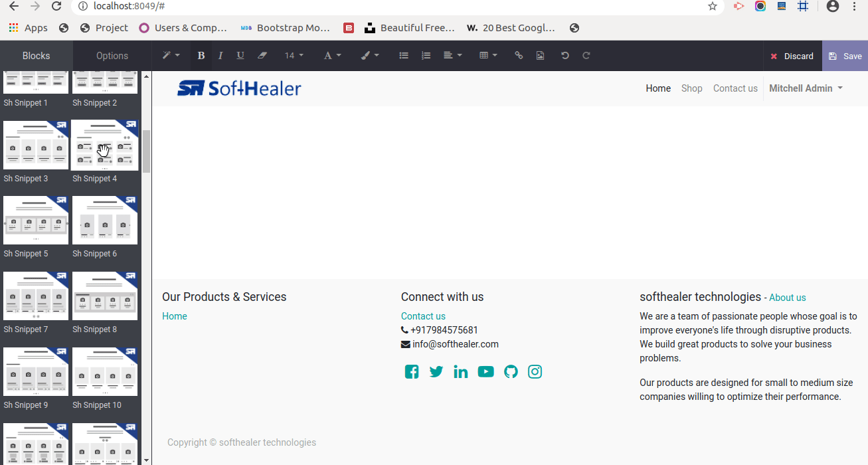868x465 pixels.
Task: Open the magic wand style dropdown
Action: (x=171, y=56)
